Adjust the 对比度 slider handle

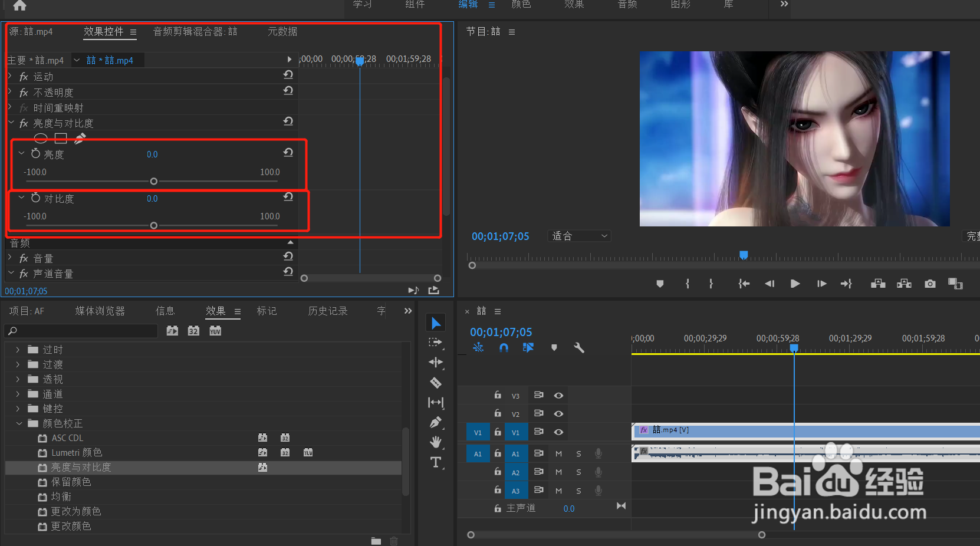click(154, 226)
